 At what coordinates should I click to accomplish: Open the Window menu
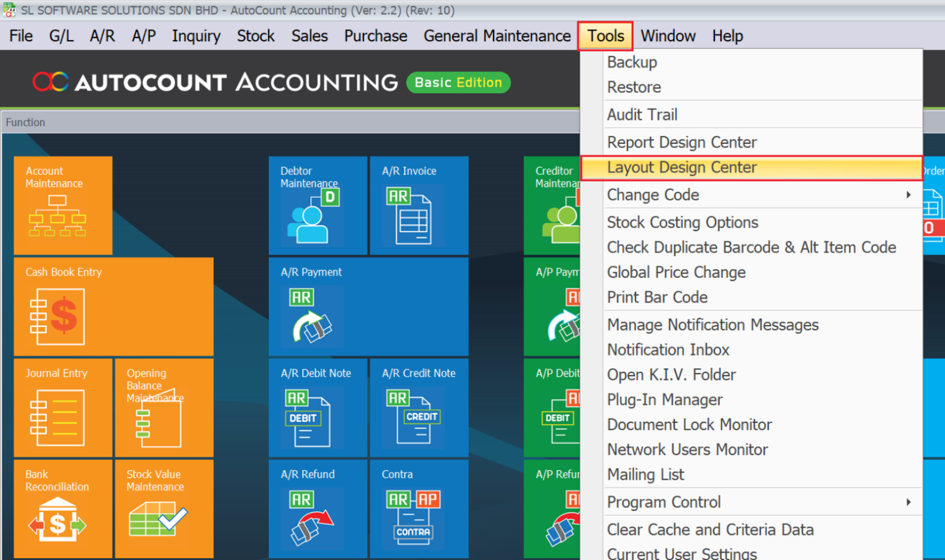pos(668,36)
